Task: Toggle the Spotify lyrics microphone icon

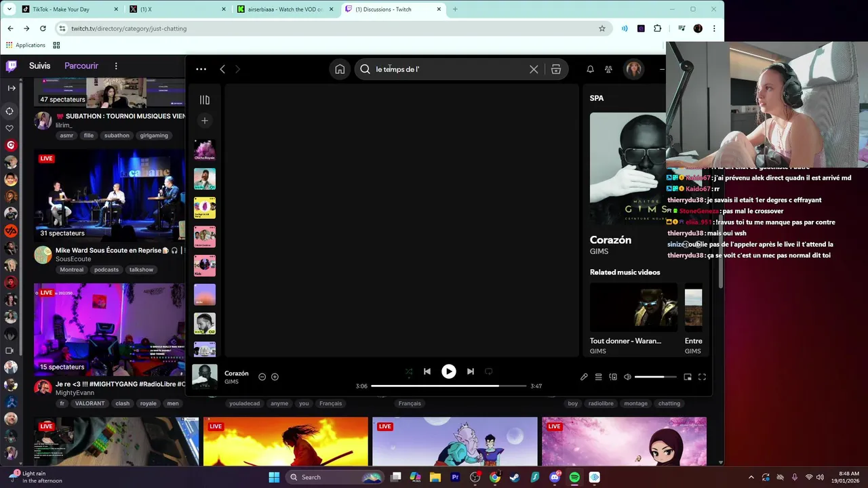Action: click(x=584, y=377)
